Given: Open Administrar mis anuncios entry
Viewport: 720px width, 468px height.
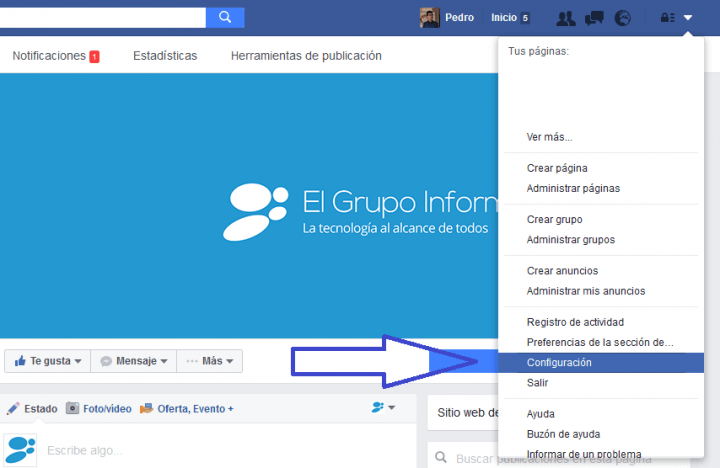Looking at the screenshot, I should 585,291.
